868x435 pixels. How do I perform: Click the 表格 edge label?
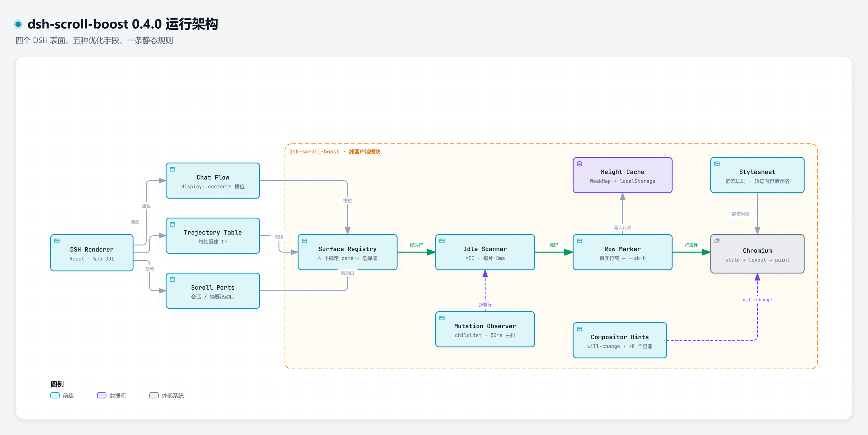[279, 237]
